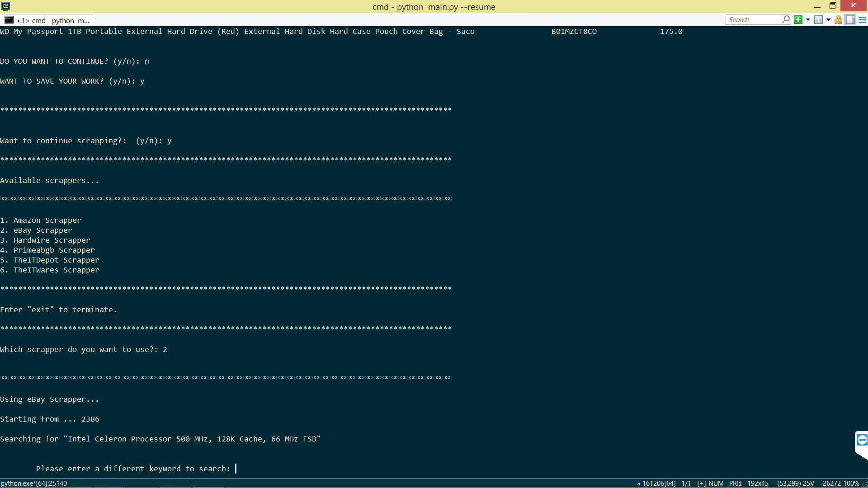868x488 pixels.
Task: Click the '3. Hardwire Scrapper' line
Action: [x=45, y=240]
